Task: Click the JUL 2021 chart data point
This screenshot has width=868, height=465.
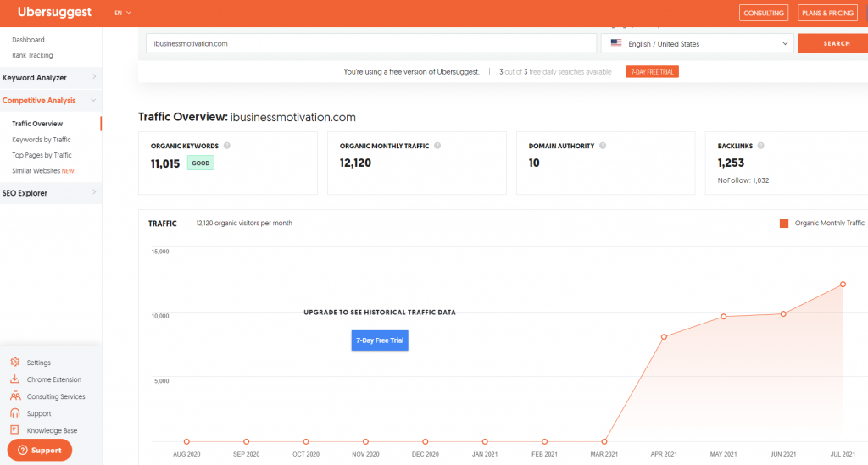Action: point(843,285)
